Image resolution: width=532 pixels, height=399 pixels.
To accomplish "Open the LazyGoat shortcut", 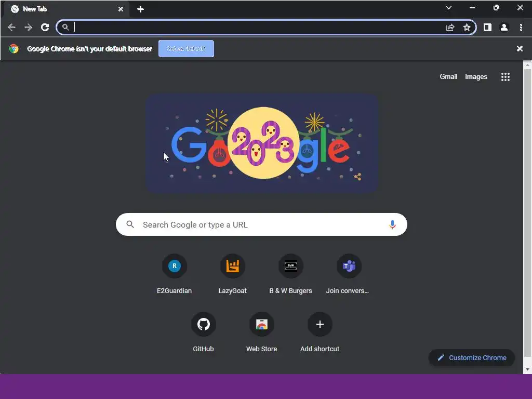I will pyautogui.click(x=232, y=273).
